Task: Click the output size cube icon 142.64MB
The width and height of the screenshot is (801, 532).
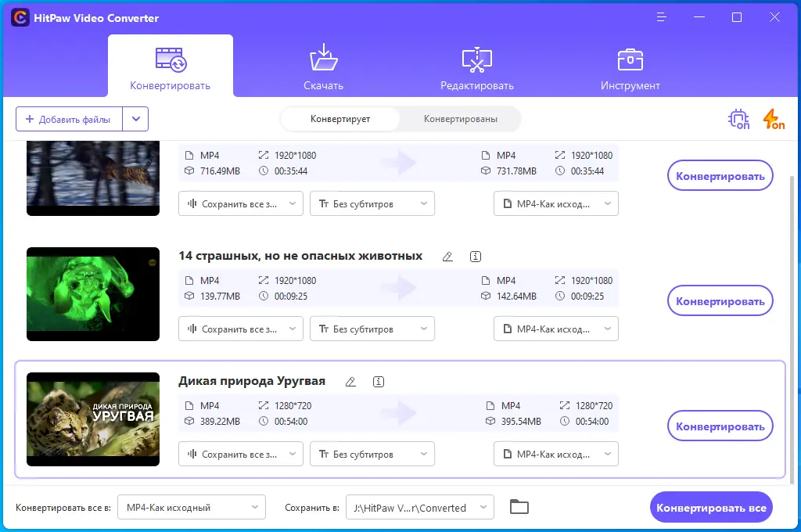Action: [486, 297]
